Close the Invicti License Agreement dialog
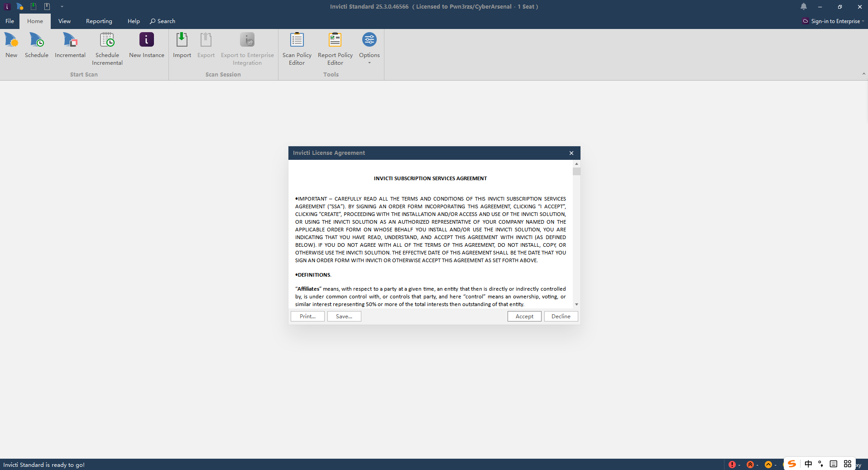 (571, 153)
